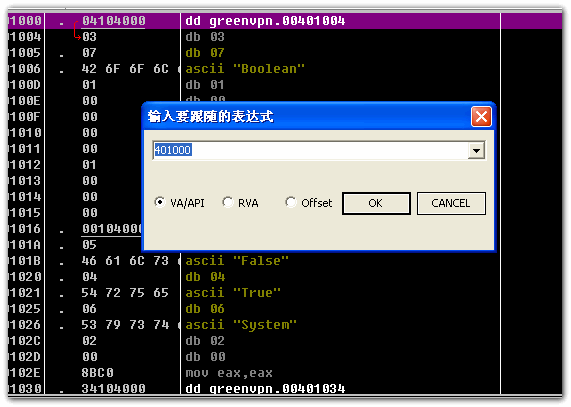
Task: Click hex bytes '42 6F 6F 6C'
Action: tap(125, 69)
